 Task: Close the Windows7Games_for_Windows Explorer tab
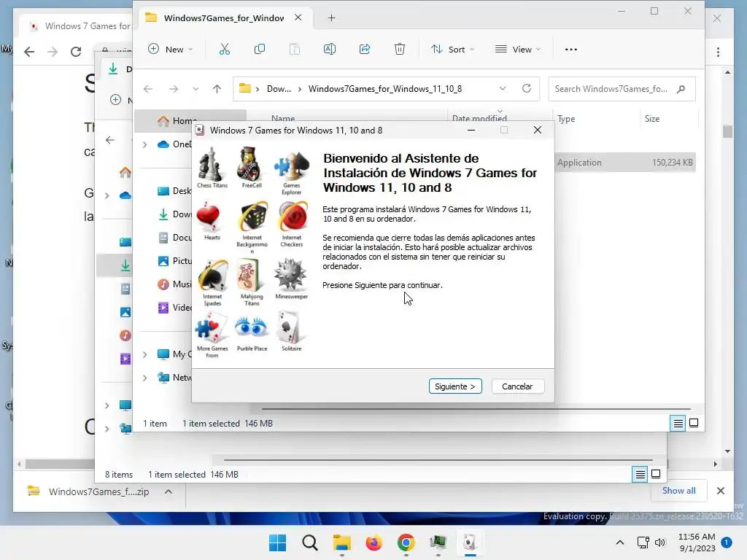click(x=298, y=17)
